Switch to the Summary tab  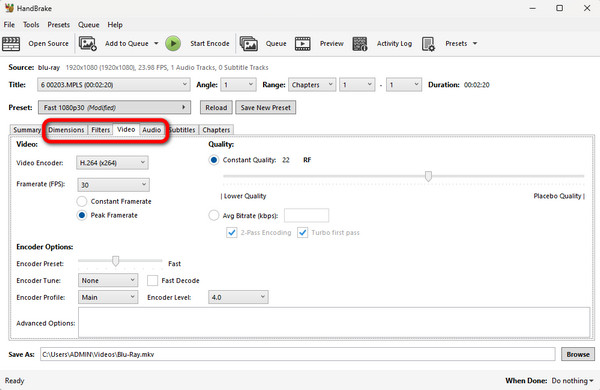27,130
